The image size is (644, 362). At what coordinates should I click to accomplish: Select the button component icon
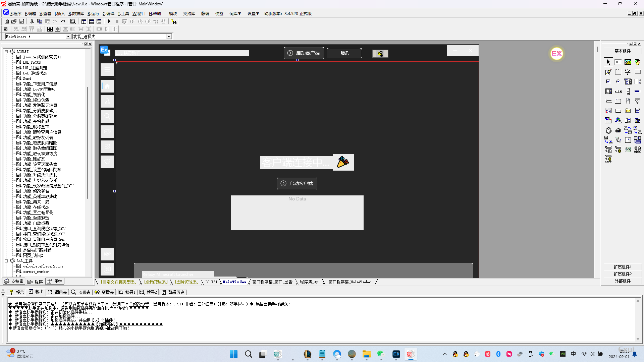click(638, 72)
